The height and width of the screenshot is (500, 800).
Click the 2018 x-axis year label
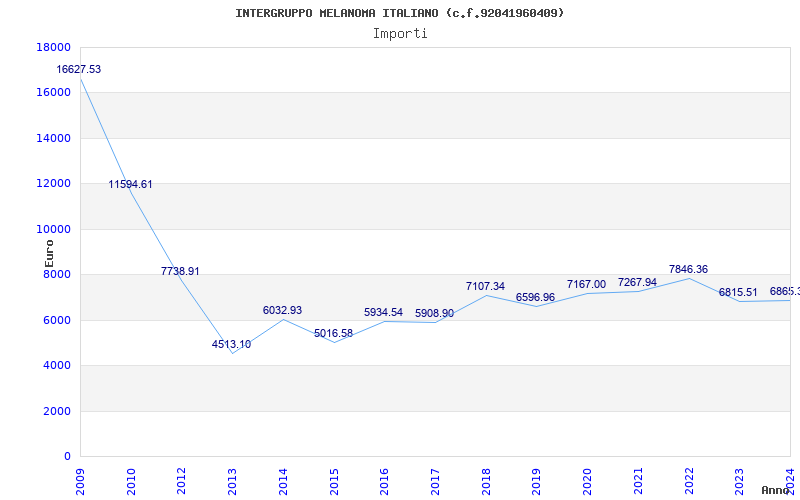tap(486, 481)
